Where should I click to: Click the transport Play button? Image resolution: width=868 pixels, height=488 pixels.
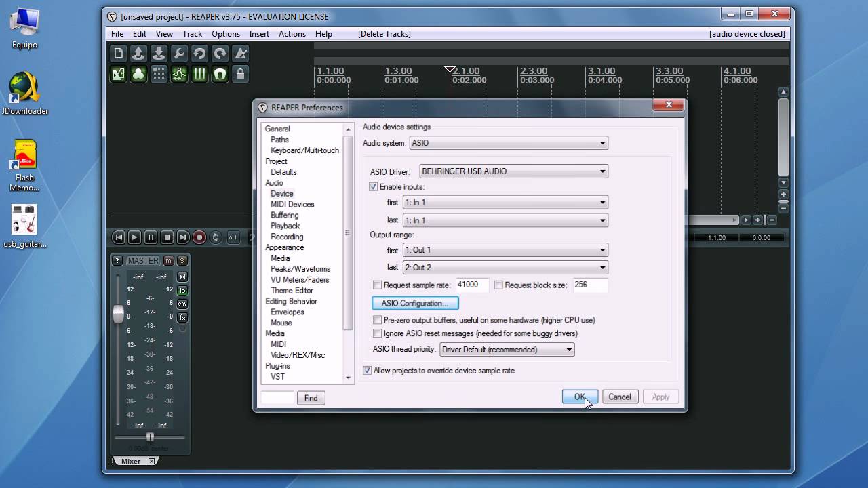pyautogui.click(x=134, y=237)
